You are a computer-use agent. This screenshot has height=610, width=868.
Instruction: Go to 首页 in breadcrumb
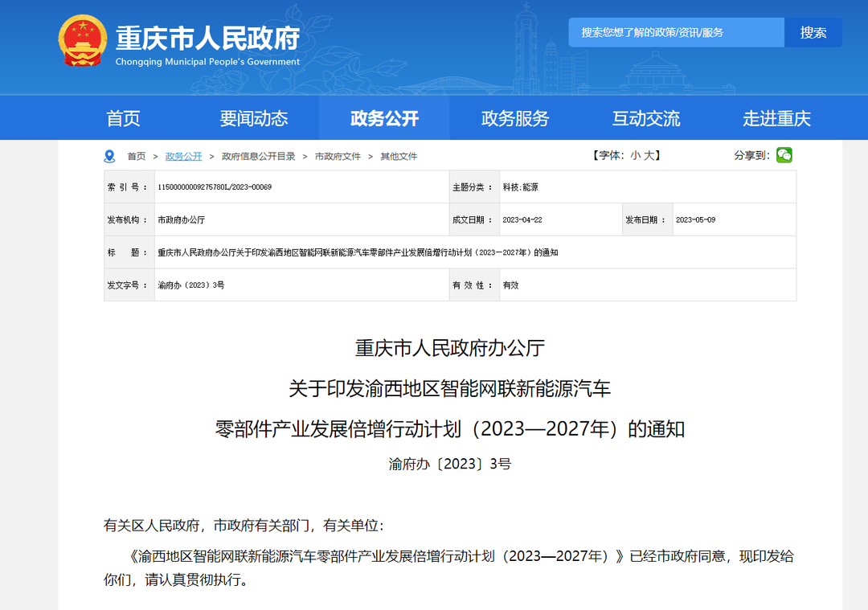point(136,157)
